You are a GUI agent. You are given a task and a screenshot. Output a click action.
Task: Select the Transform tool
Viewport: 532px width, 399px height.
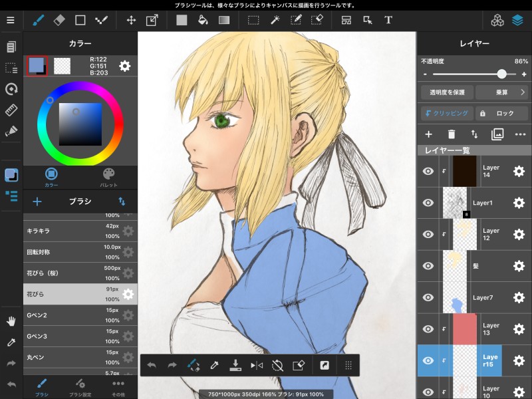click(x=152, y=21)
